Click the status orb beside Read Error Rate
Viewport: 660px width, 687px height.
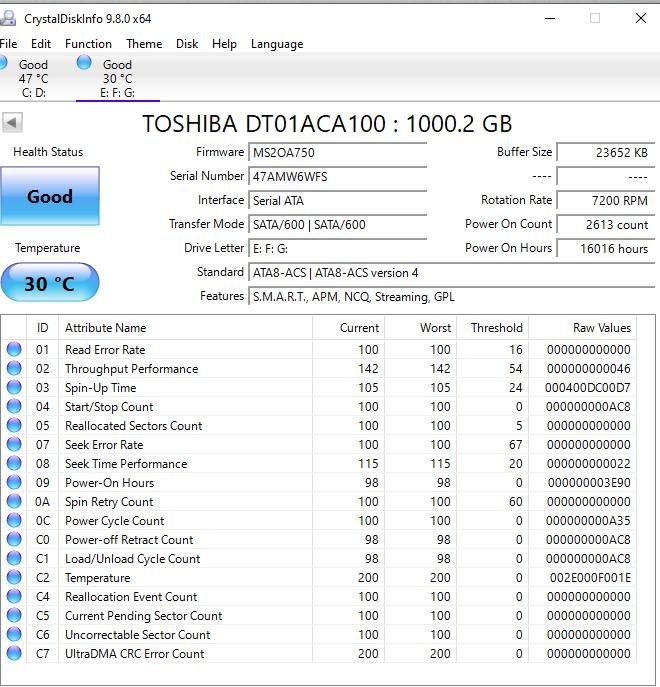pos(14,349)
